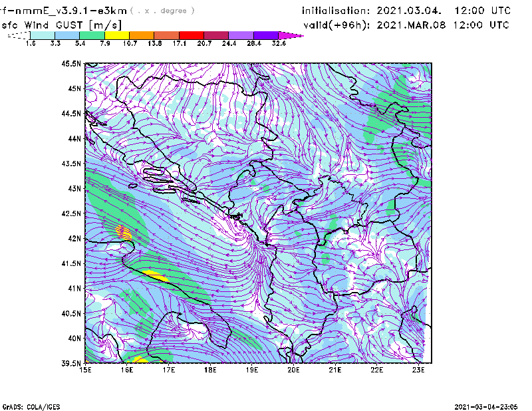Click the 'valid(+96h):' label

click(x=336, y=25)
